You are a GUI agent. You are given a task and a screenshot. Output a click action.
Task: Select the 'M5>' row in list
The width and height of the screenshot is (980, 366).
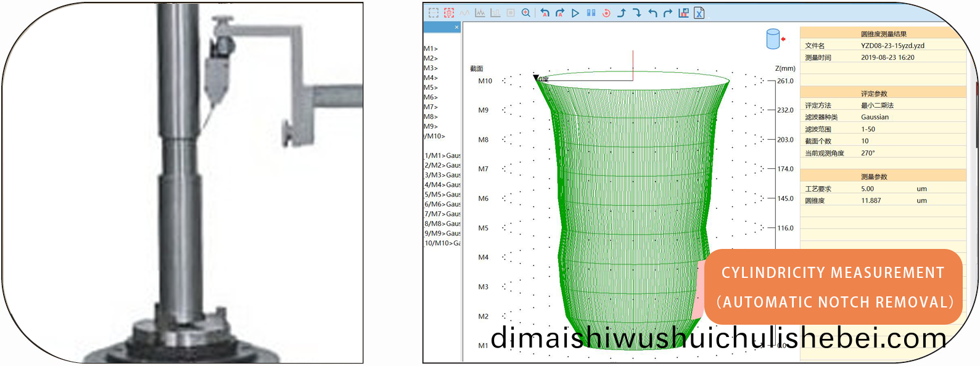coord(430,87)
